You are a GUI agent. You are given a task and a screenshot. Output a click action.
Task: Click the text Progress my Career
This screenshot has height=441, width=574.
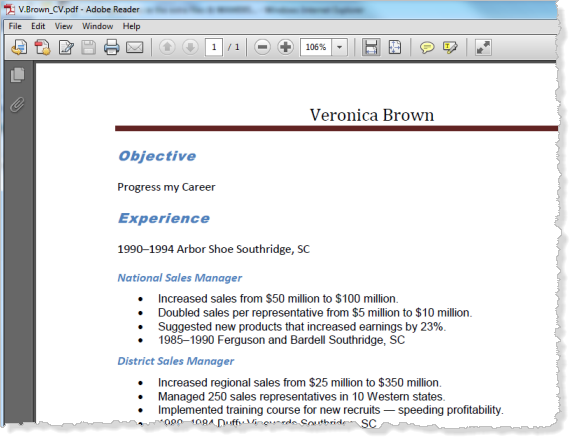(x=166, y=187)
